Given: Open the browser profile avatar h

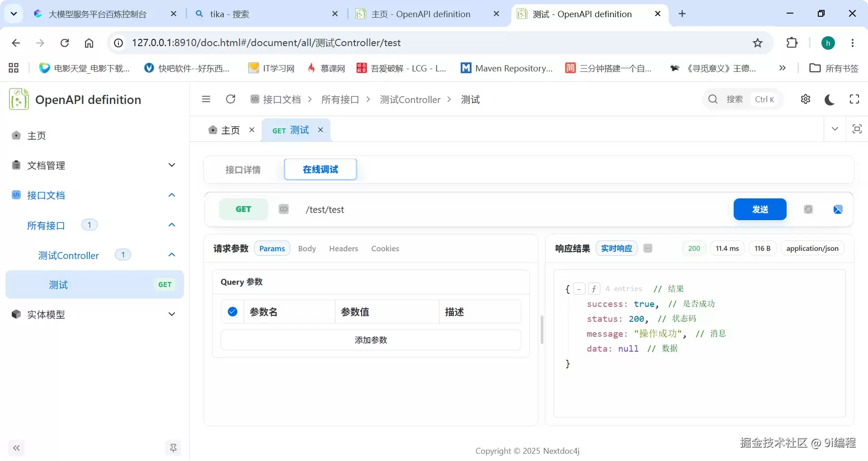Looking at the screenshot, I should point(828,43).
